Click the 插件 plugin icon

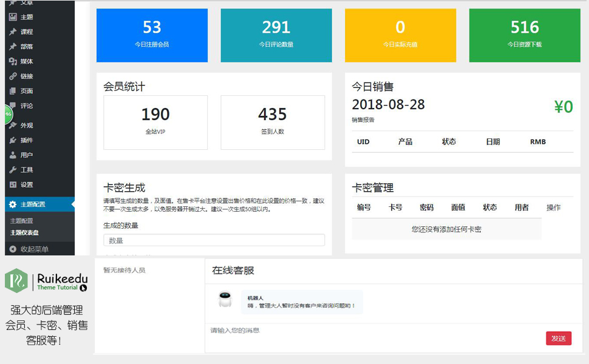click(13, 140)
